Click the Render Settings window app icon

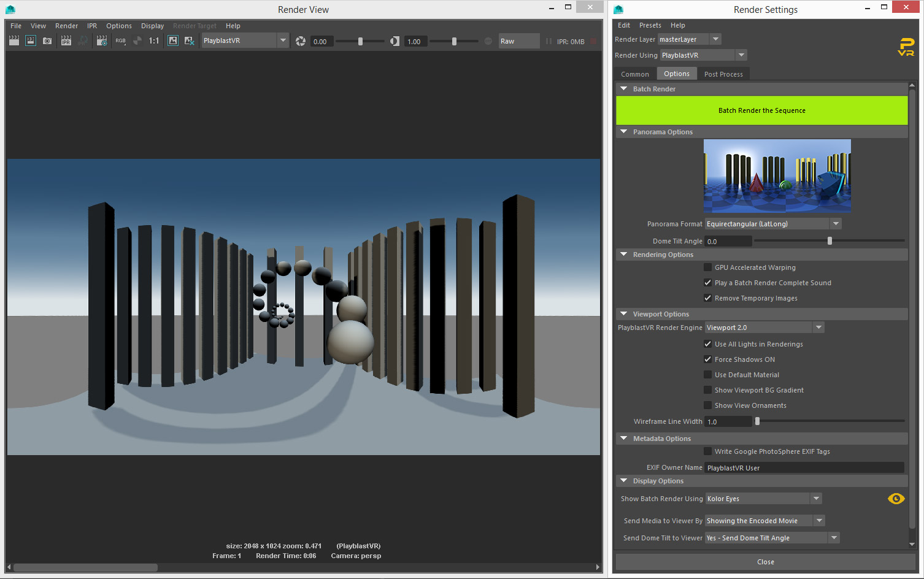tap(618, 9)
